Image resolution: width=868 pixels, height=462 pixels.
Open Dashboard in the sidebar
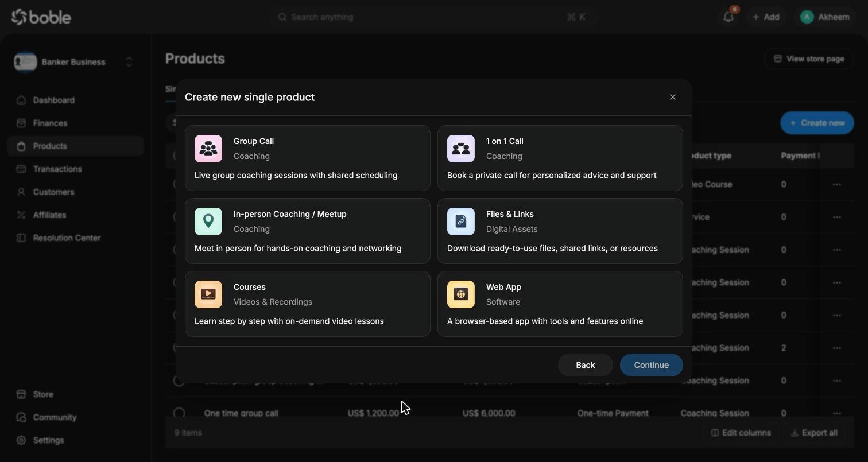(75, 100)
